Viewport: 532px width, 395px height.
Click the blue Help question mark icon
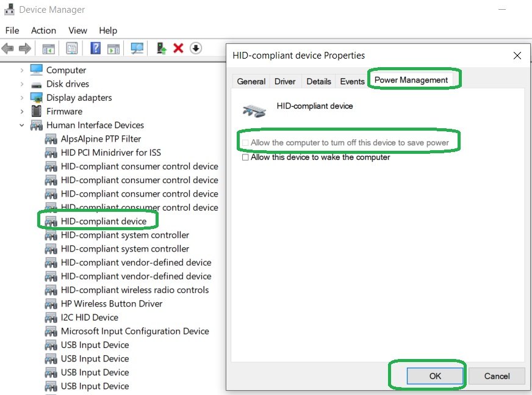95,48
